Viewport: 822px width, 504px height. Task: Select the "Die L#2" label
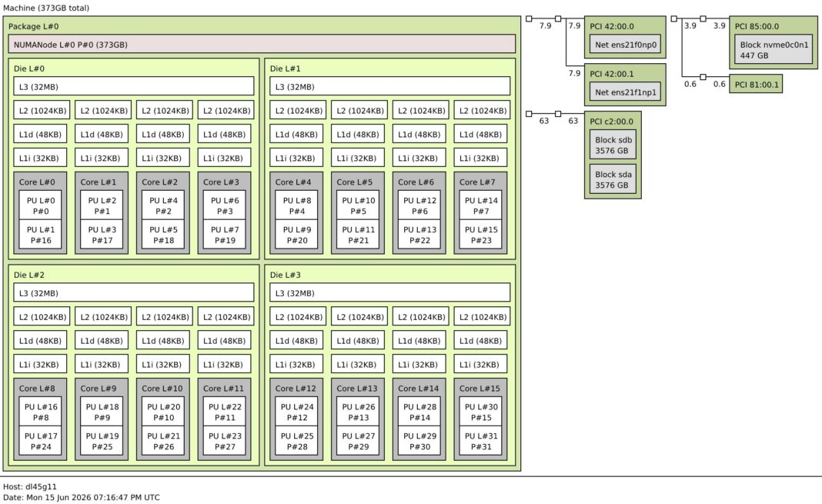pos(29,275)
